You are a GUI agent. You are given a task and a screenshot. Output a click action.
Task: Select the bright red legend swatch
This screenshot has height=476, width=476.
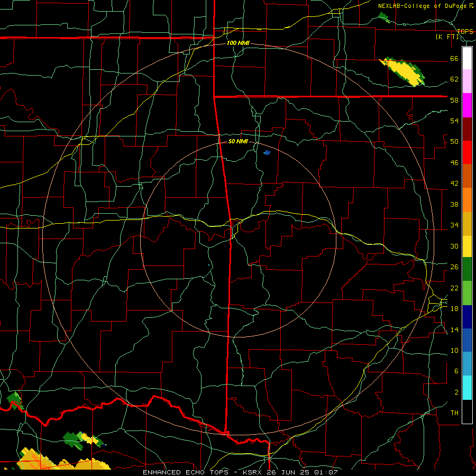467,152
